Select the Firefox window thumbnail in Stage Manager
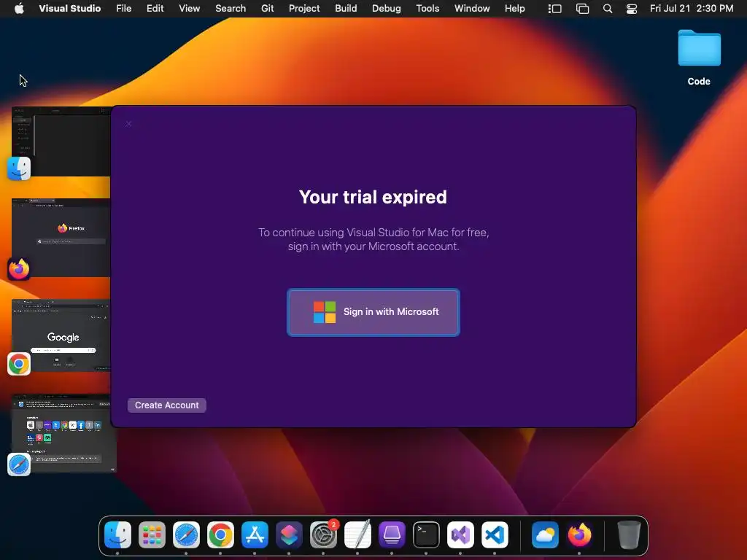747x560 pixels. click(x=61, y=238)
